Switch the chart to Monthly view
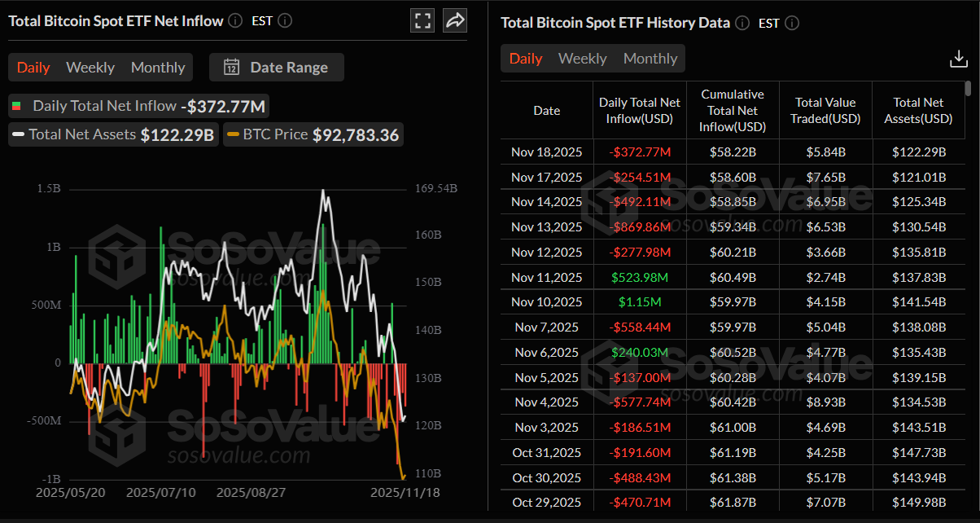This screenshot has height=523, width=980. [x=157, y=68]
